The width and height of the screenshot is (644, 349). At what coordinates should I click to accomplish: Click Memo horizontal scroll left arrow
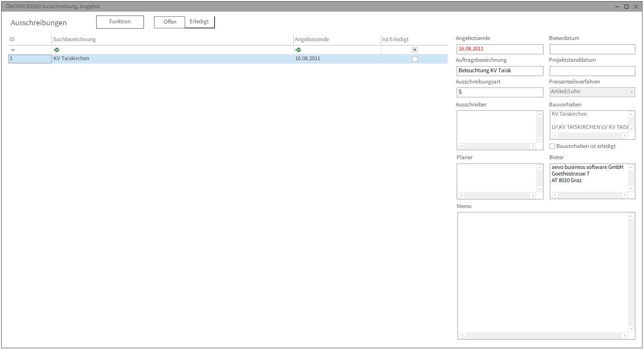(462, 336)
